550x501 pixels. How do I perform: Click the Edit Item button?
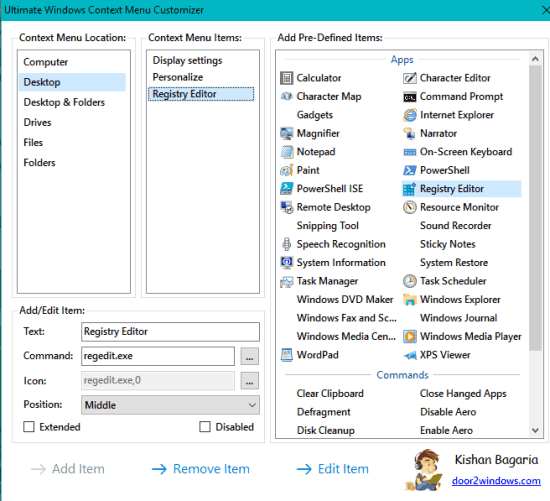(333, 469)
